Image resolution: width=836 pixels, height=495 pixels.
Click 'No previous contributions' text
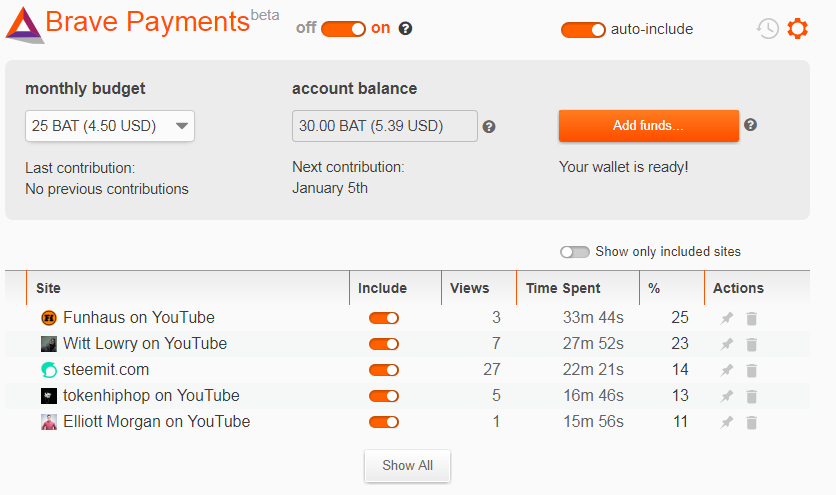tap(107, 189)
